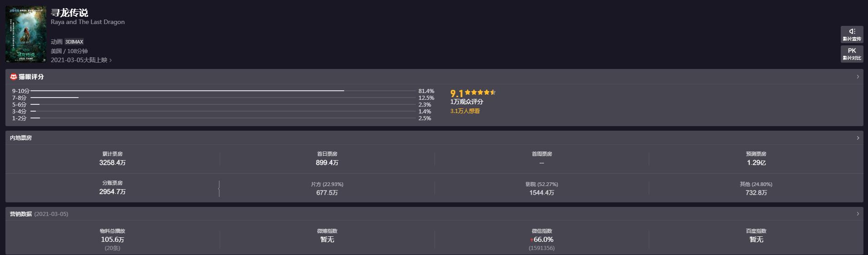Click the 预测票房 1.29亿 value

click(x=756, y=162)
